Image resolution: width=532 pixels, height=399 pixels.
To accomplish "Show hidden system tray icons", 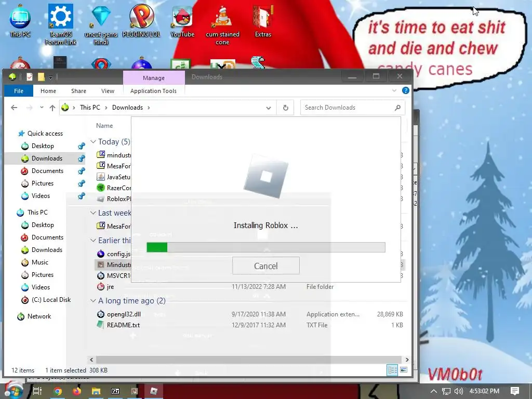I will pyautogui.click(x=434, y=391).
